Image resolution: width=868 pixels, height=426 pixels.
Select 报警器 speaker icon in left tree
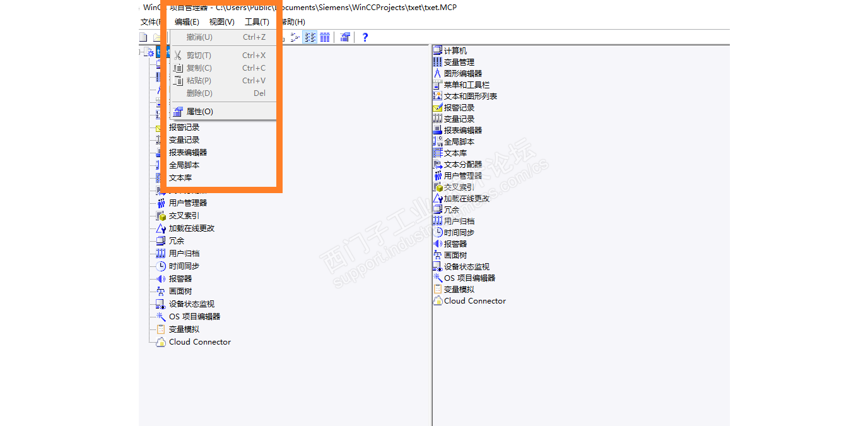[x=161, y=279]
